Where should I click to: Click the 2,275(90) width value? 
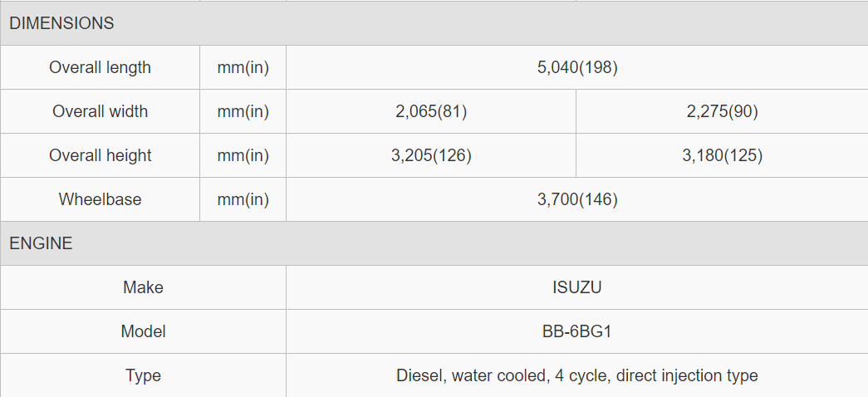pos(723,111)
